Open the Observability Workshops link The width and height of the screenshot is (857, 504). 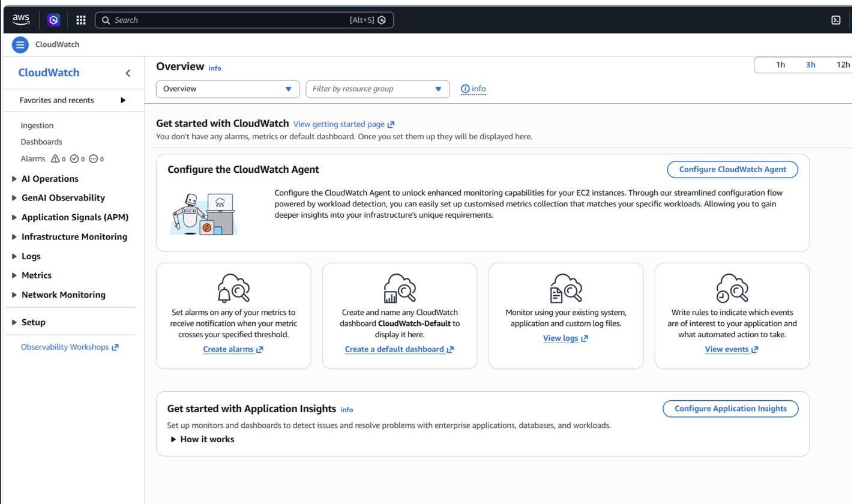tap(70, 347)
